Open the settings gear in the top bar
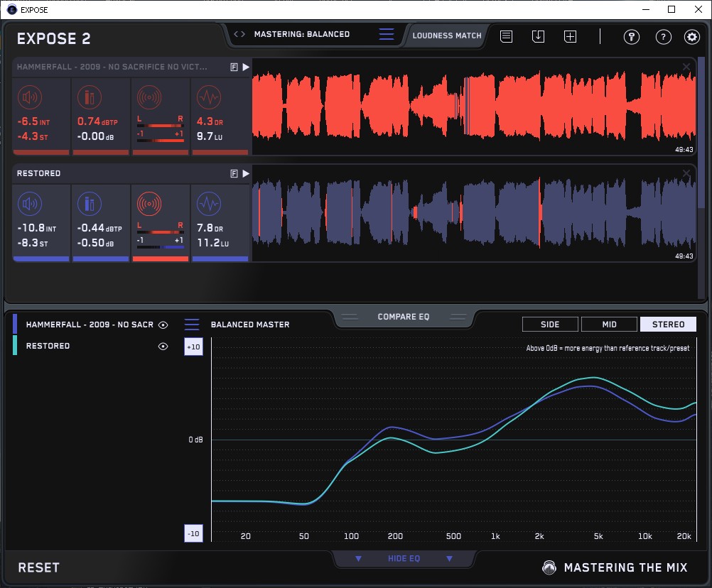712x588 pixels. pyautogui.click(x=691, y=37)
